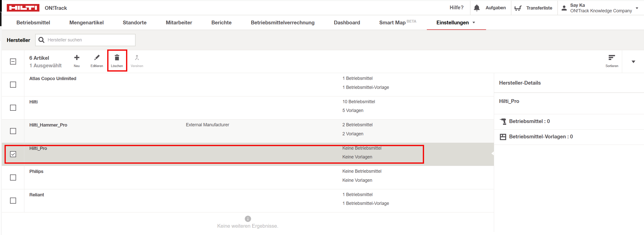Click Betriebsmittel-Vorlagen : 0 in details panel
This screenshot has width=644, height=235.
pos(541,137)
